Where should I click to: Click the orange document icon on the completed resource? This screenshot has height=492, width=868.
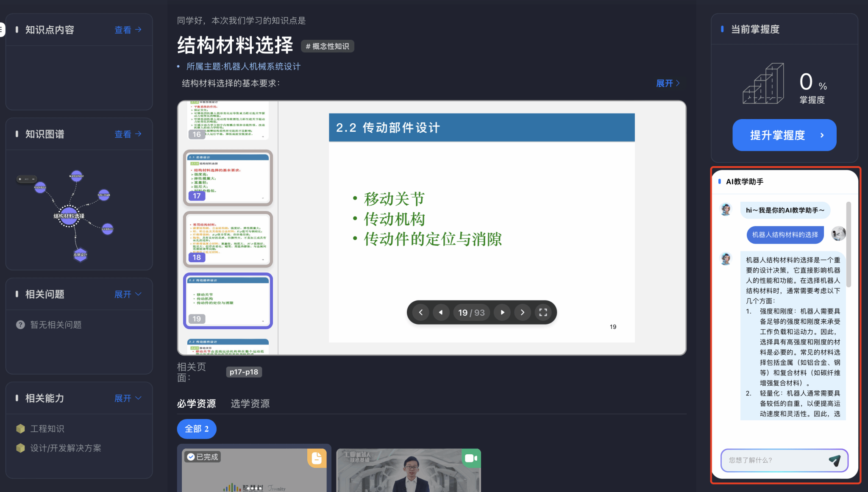(x=317, y=458)
